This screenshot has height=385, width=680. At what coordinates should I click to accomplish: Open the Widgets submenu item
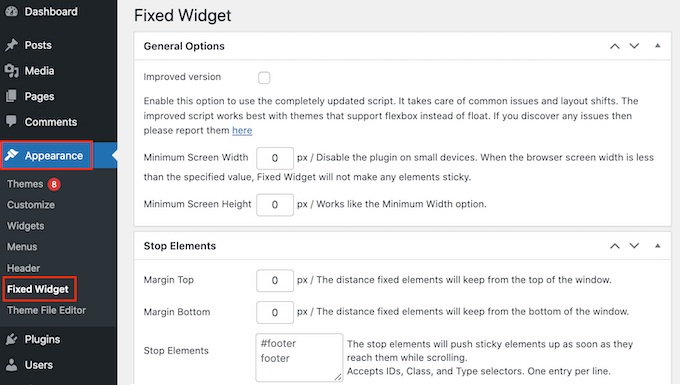click(x=26, y=226)
